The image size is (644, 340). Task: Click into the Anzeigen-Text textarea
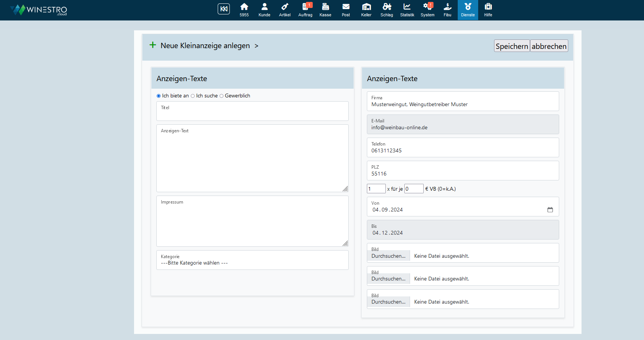(252, 159)
